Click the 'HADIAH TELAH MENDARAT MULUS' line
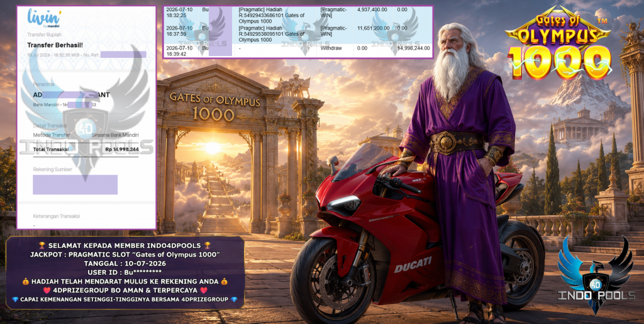This screenshot has width=644, height=324. [x=125, y=281]
